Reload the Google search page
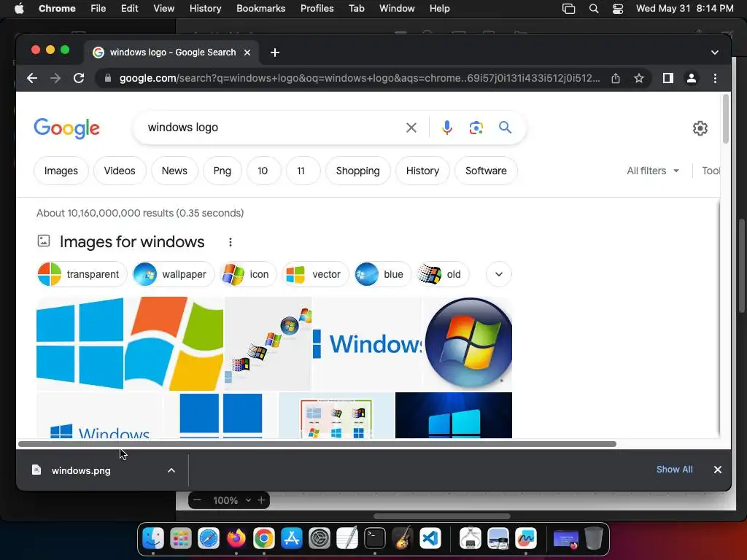Image resolution: width=747 pixels, height=560 pixels. tap(79, 78)
